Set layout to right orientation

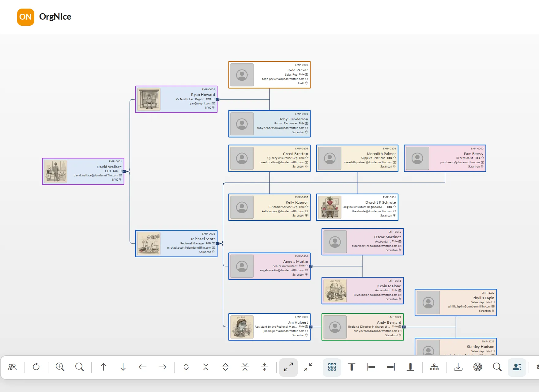391,367
